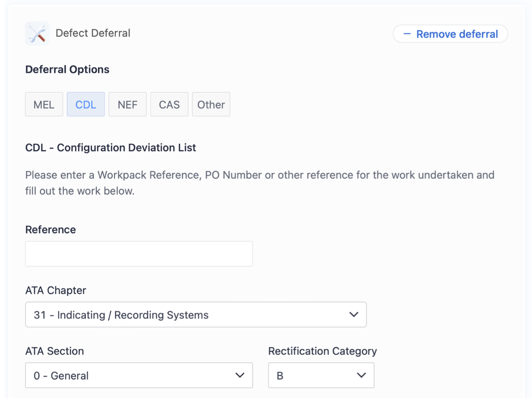Choose the CDL deferral option

point(86,105)
